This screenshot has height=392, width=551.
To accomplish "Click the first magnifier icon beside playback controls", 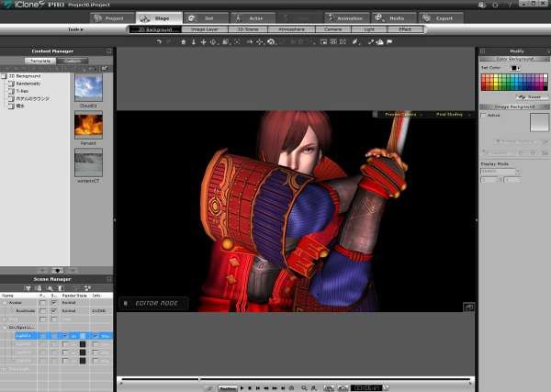I will 304,387.
